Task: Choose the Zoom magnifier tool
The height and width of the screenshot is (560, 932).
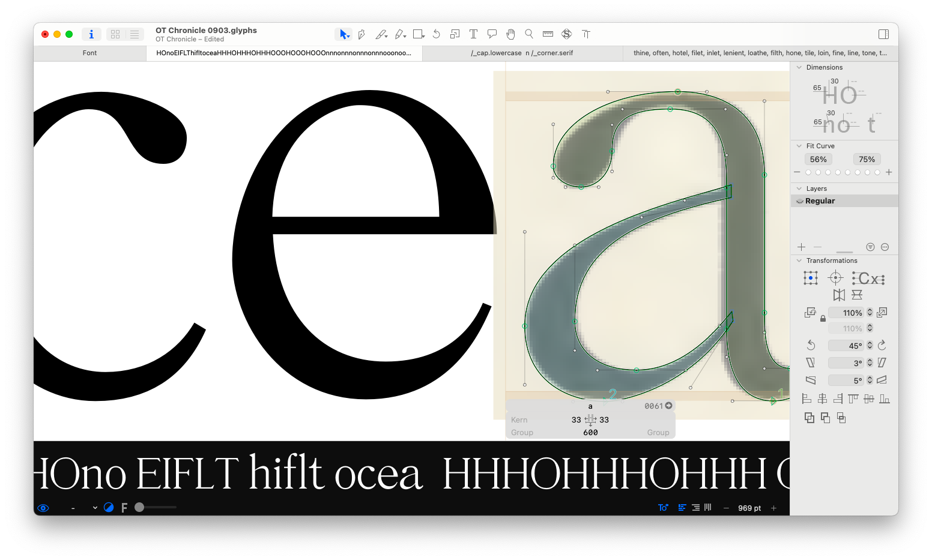Action: click(529, 34)
